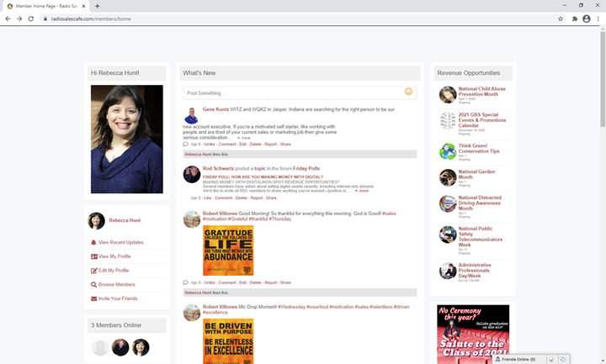Click the magnifier icon for Browse Members
The image size is (606, 364).
[x=94, y=284]
